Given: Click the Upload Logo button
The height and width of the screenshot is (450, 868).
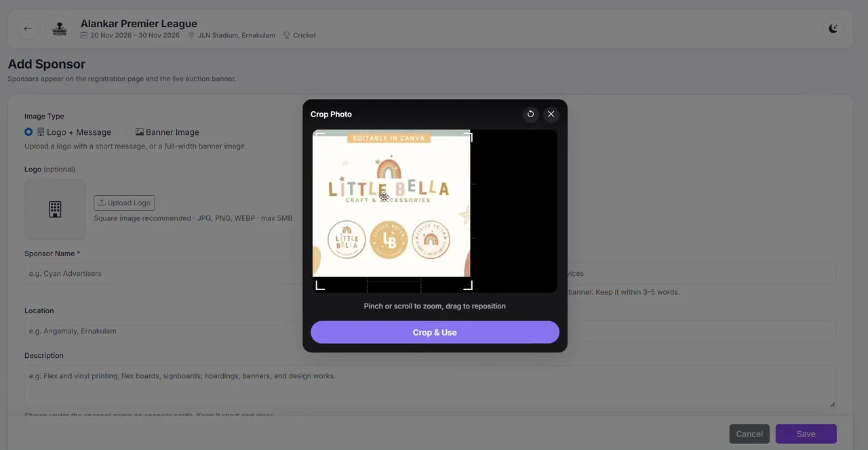Looking at the screenshot, I should [124, 203].
